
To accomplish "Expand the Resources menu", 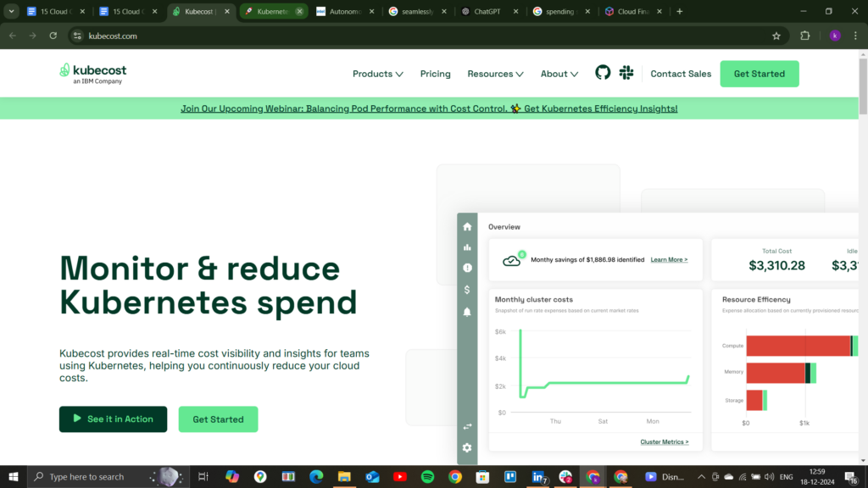I will tap(495, 74).
